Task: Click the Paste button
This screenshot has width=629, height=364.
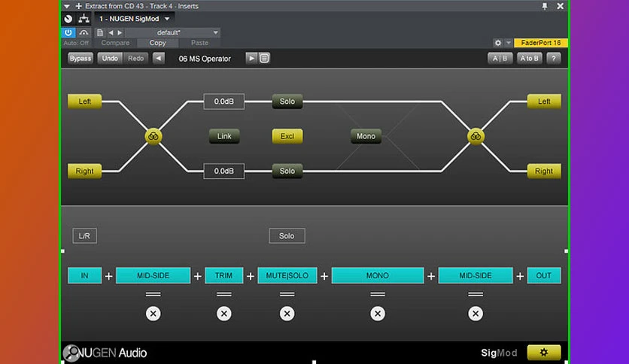Action: (199, 43)
